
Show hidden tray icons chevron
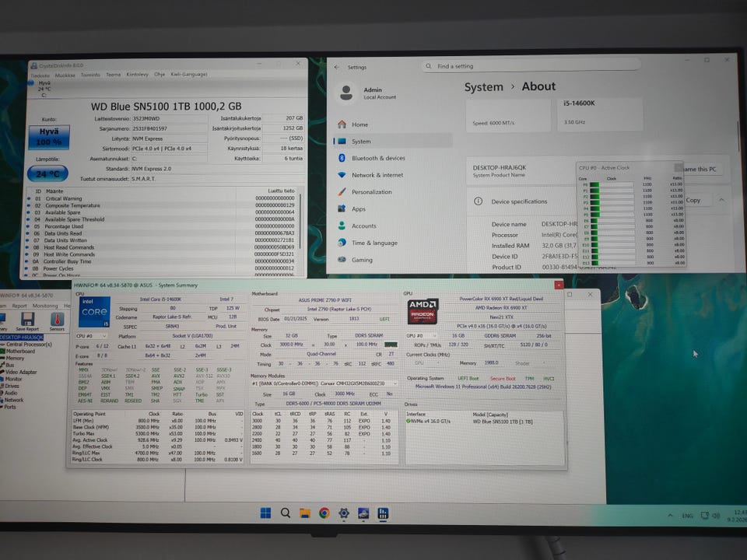click(x=670, y=515)
